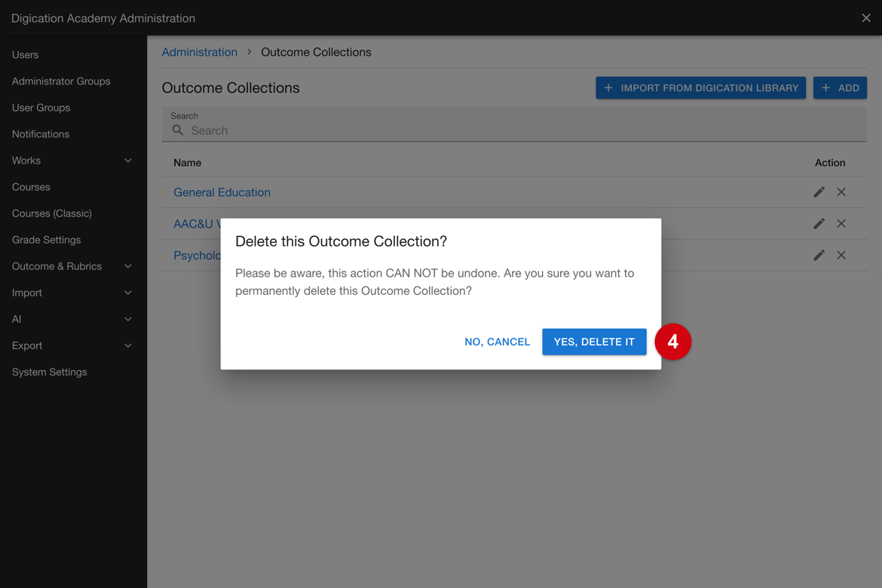Open User Groups in sidebar
Screen dimensions: 882x588
41,108
